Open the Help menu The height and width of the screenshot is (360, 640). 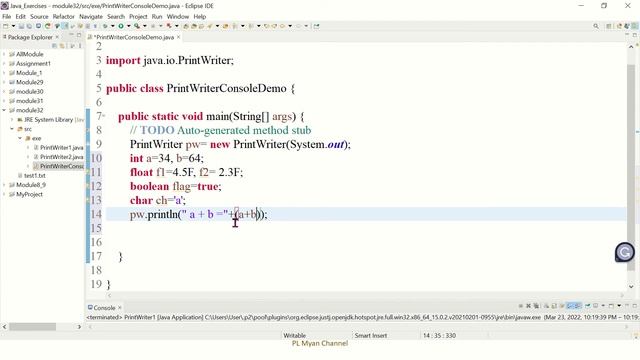[200, 17]
